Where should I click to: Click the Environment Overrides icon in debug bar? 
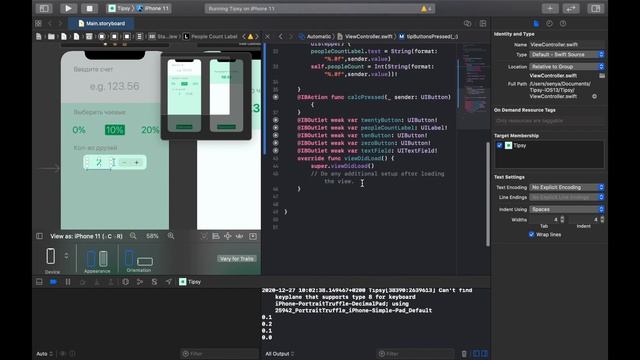coord(154,282)
